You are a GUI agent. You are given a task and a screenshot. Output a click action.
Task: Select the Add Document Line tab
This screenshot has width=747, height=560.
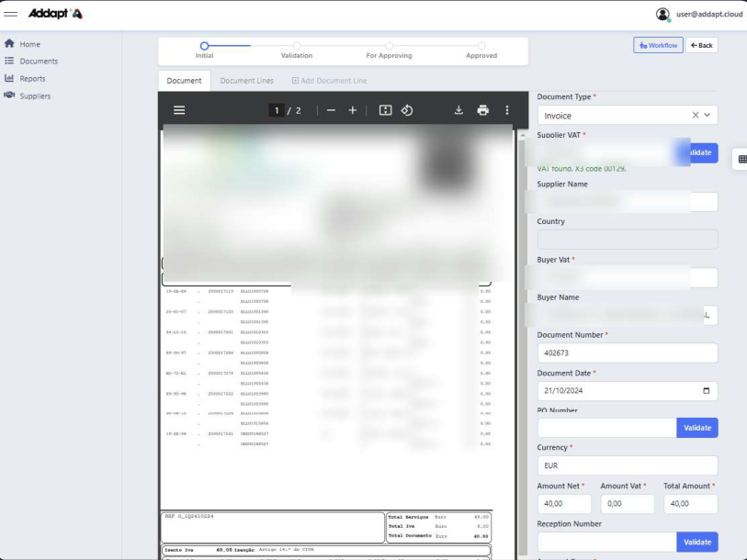click(329, 81)
